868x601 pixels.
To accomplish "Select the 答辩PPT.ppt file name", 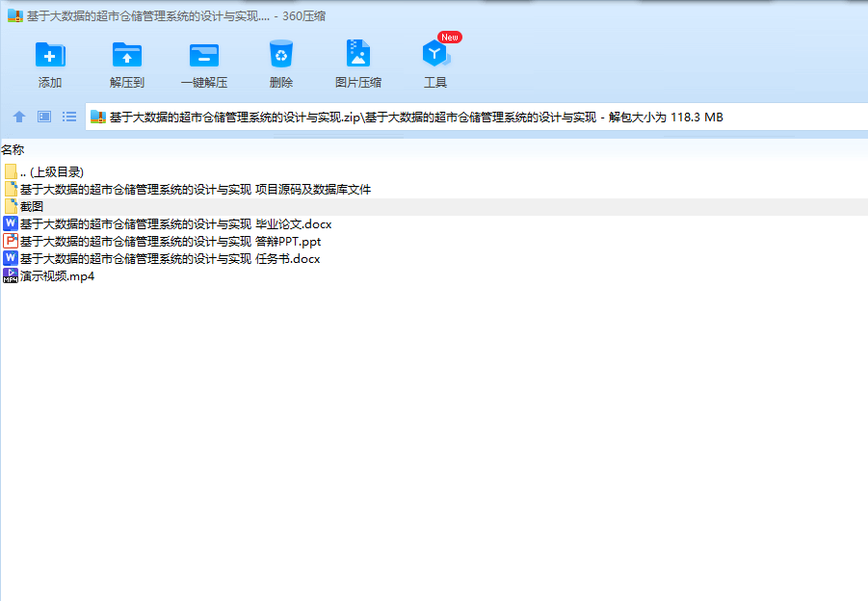I will (171, 242).
